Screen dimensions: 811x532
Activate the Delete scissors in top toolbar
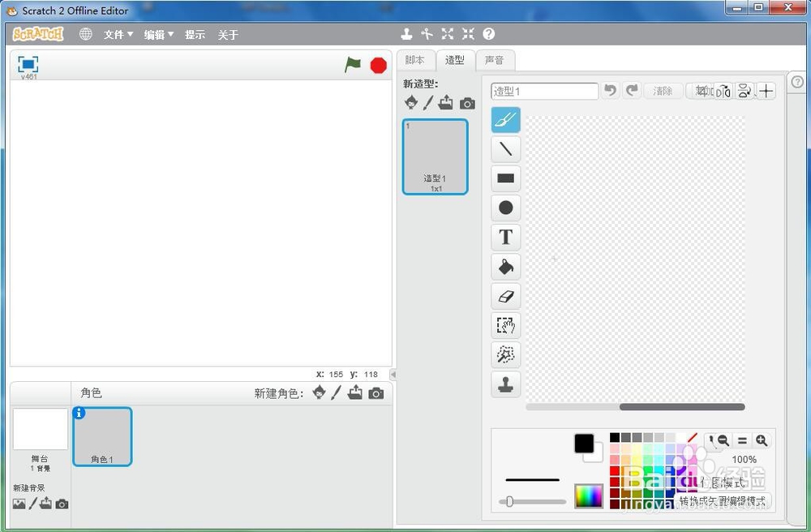click(427, 34)
